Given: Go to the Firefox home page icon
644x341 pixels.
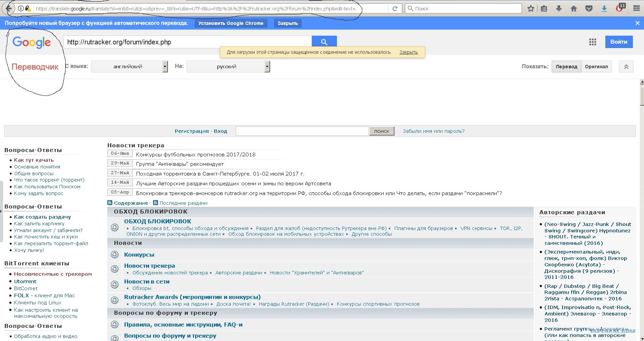Looking at the screenshot, I should 574,9.
